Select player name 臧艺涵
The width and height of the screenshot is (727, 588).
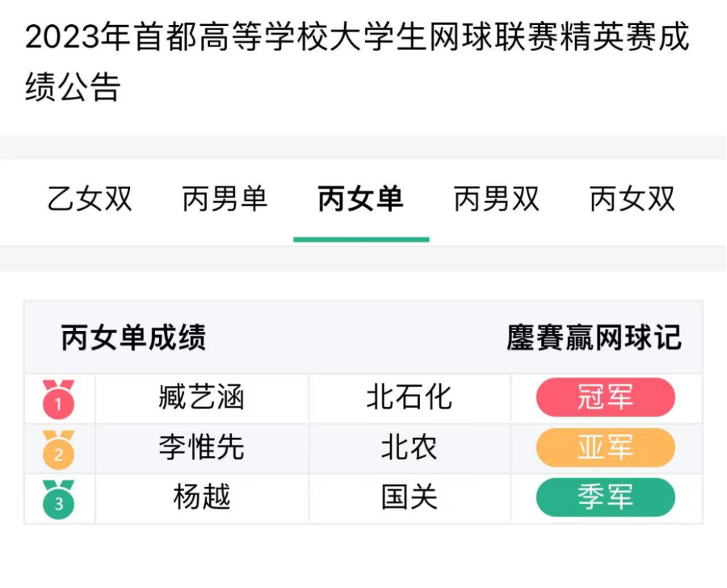(201, 398)
